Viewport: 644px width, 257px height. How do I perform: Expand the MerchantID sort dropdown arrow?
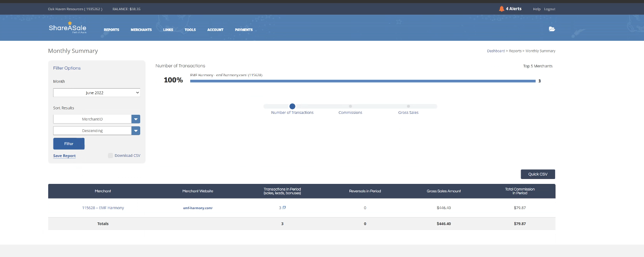(136, 119)
